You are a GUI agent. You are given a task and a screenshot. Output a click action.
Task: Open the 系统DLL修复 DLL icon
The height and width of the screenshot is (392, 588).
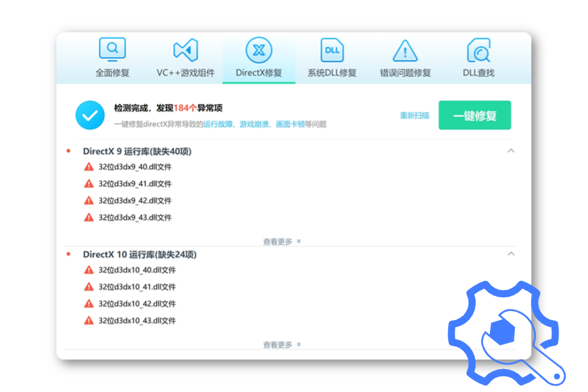[x=332, y=50]
